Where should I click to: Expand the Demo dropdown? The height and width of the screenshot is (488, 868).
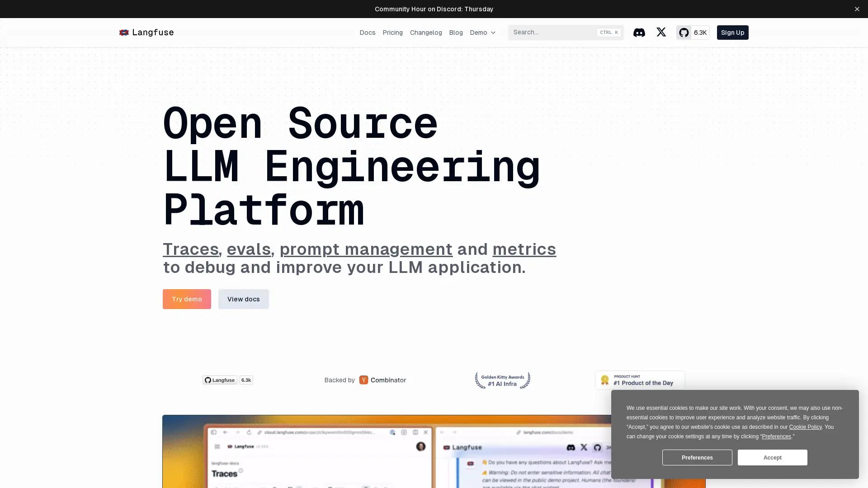482,32
